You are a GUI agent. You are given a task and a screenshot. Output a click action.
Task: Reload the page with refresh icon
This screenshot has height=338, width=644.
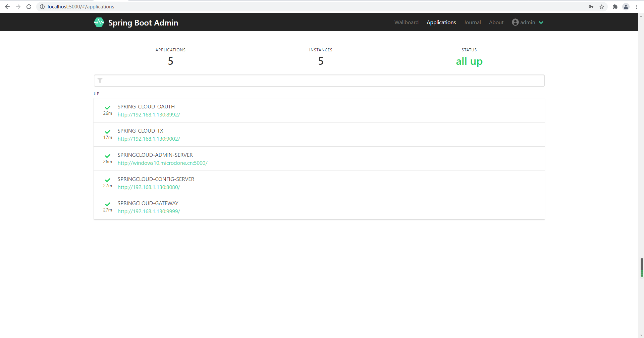tap(29, 7)
